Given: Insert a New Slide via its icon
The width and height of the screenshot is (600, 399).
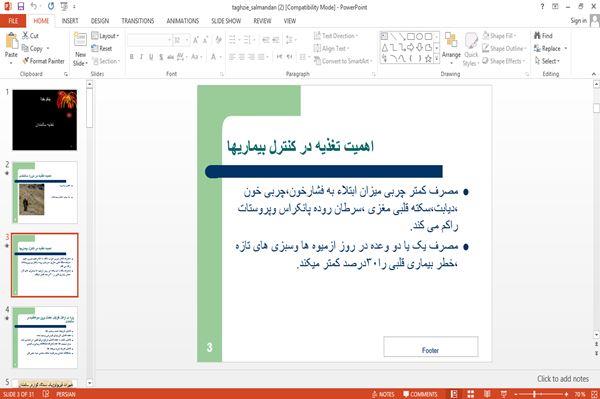Looking at the screenshot, I should click(80, 40).
